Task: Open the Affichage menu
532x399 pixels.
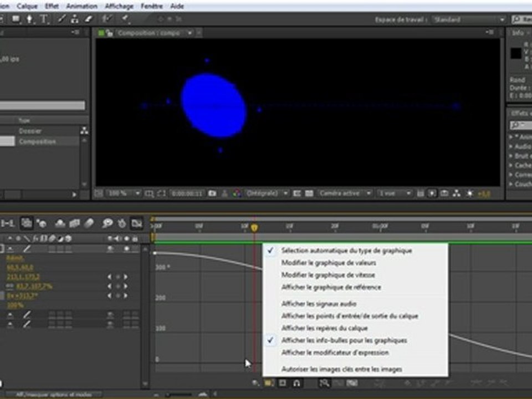Action: point(119,6)
